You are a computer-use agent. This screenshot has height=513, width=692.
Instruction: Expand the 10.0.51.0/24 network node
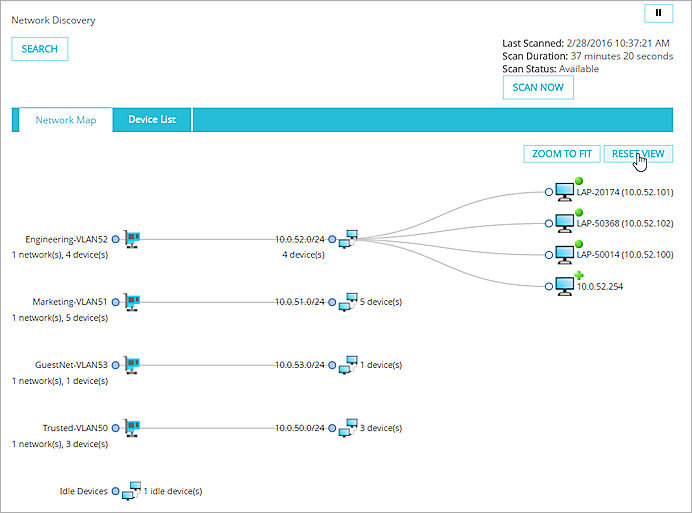(x=332, y=302)
